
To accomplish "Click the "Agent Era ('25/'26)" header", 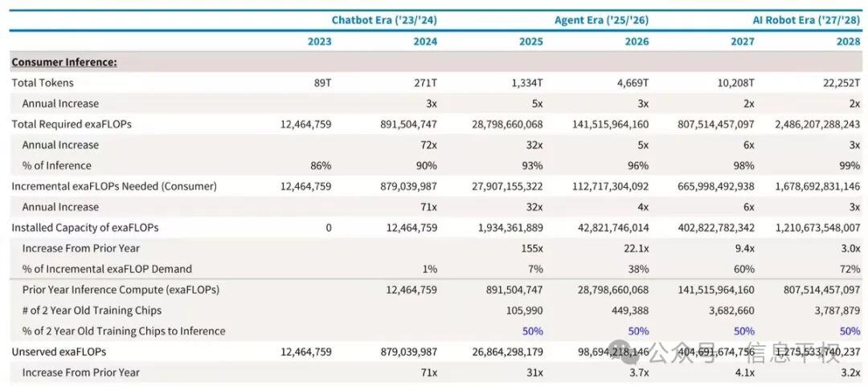I will click(601, 20).
